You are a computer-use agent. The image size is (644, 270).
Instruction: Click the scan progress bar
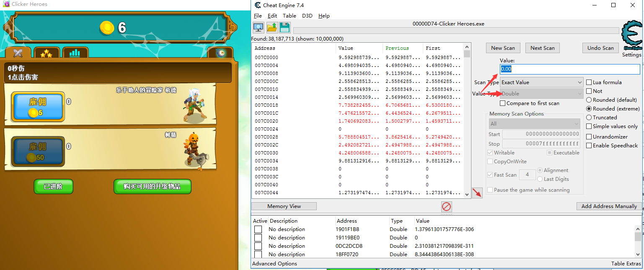click(456, 31)
